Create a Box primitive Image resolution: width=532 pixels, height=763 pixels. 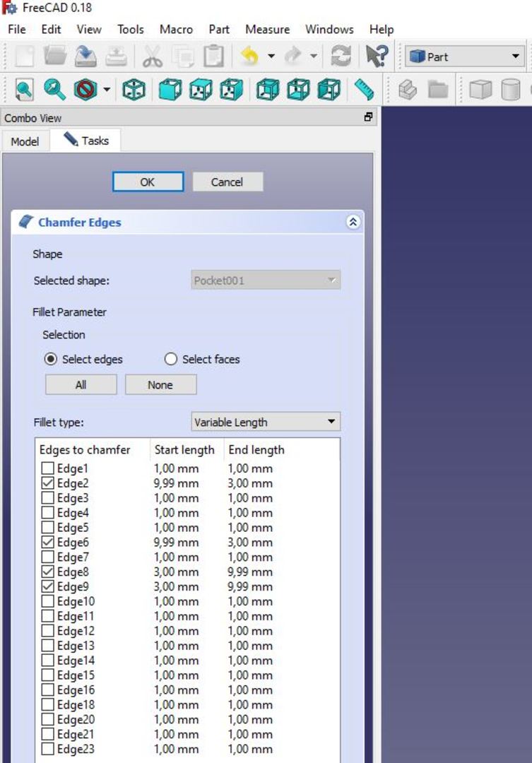pyautogui.click(x=480, y=90)
